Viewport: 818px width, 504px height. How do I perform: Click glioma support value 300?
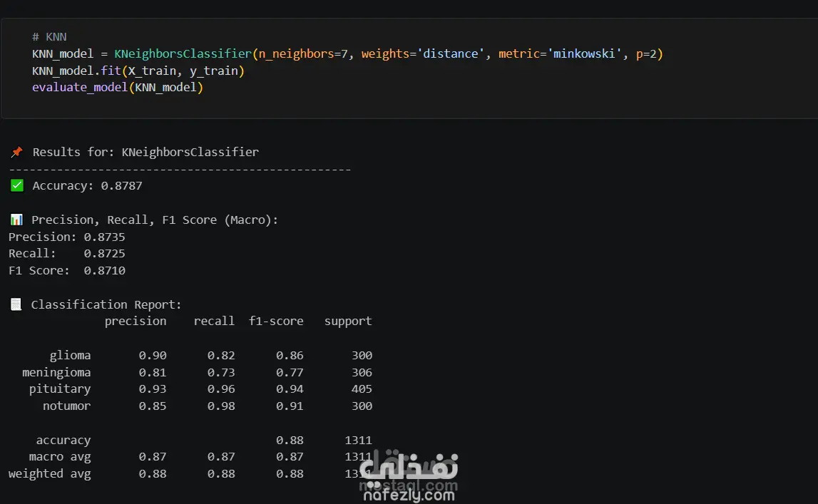point(362,356)
